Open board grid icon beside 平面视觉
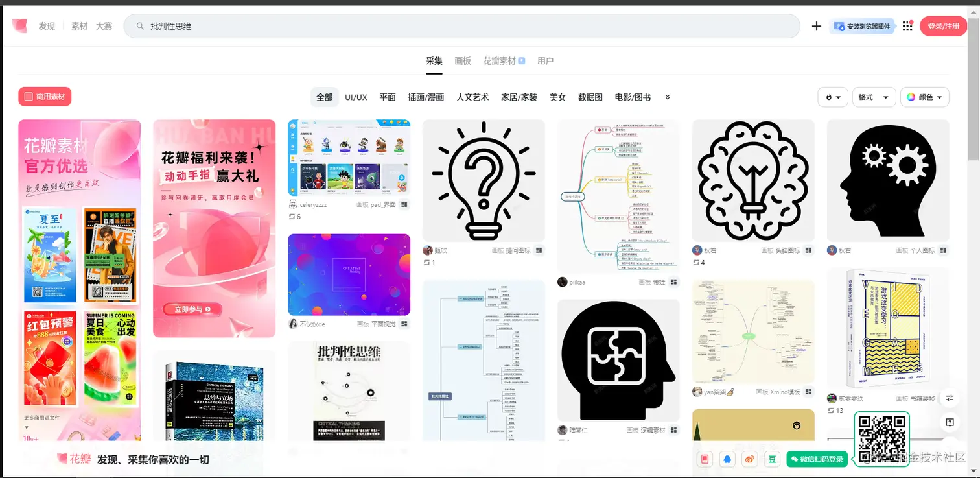 coord(404,324)
